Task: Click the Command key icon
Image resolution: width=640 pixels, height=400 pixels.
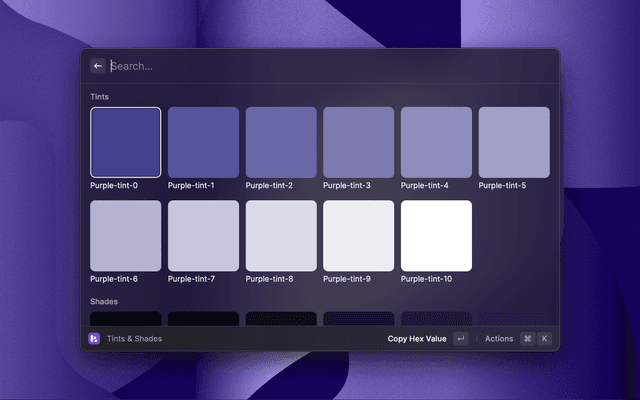Action: pyautogui.click(x=527, y=339)
